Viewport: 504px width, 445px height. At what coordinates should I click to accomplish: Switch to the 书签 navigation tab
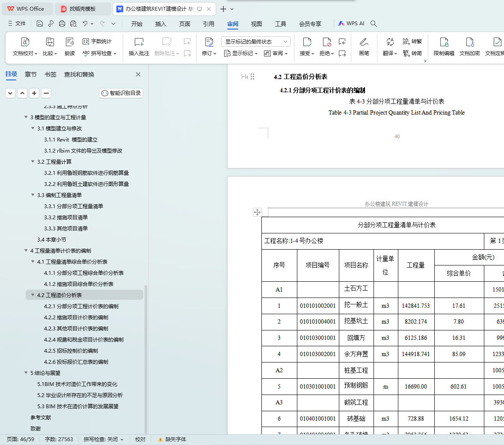(50, 74)
